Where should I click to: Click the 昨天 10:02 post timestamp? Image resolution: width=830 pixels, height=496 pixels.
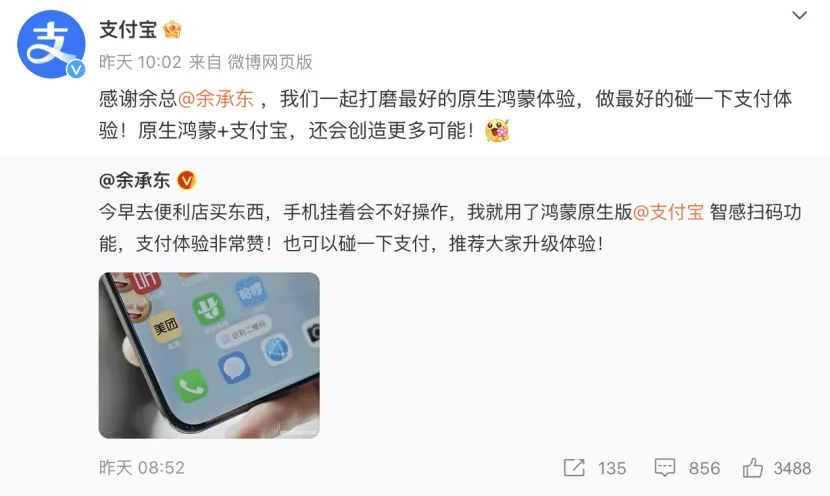[x=140, y=62]
